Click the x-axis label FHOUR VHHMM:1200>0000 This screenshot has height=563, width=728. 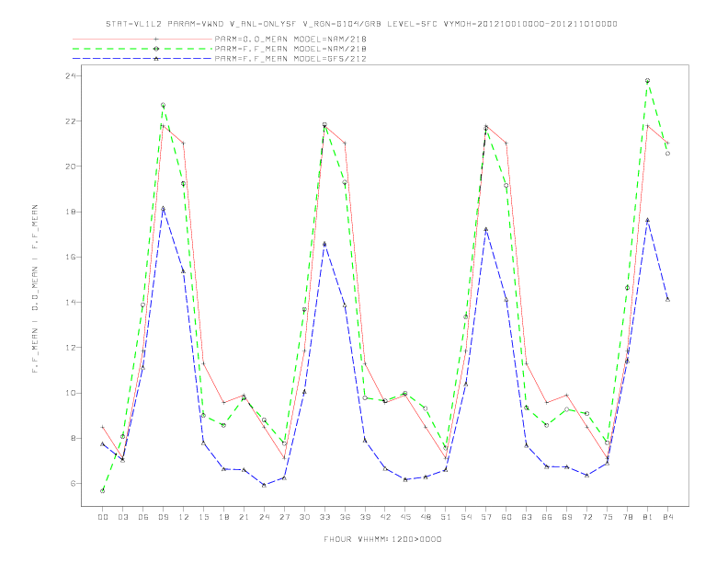click(x=382, y=539)
